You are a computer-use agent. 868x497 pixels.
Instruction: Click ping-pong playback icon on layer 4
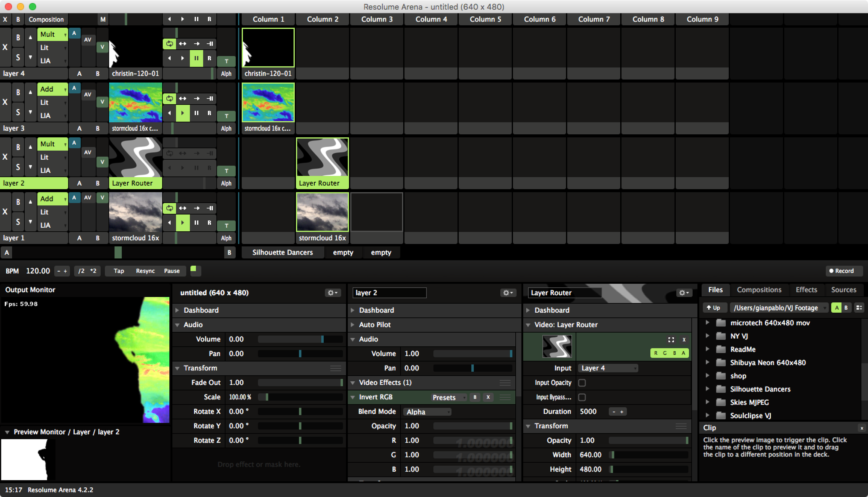pyautogui.click(x=183, y=44)
